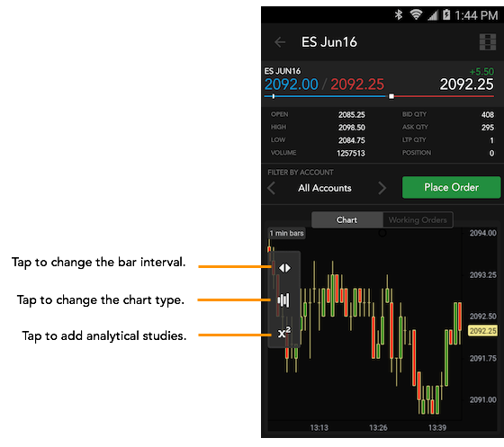
Task: Tap the cellular signal icon
Action: (x=433, y=15)
